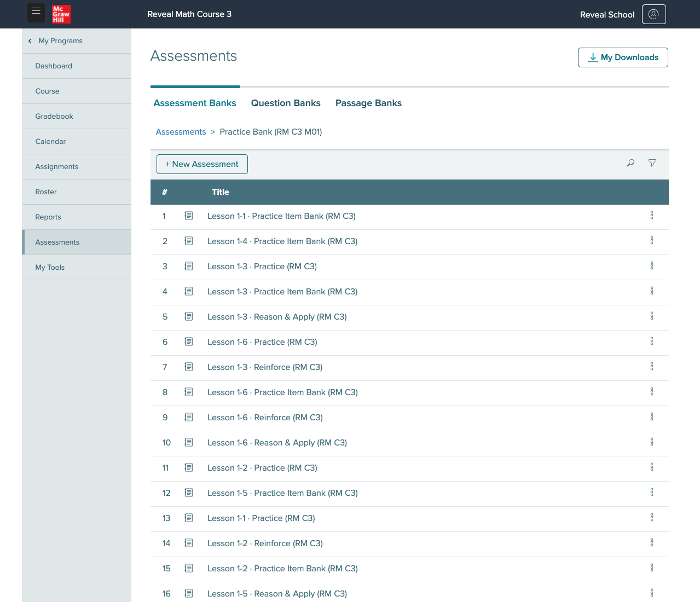Click document icon for Lesson 1-4 Practice Item Bank
This screenshot has width=700, height=602.
[189, 241]
